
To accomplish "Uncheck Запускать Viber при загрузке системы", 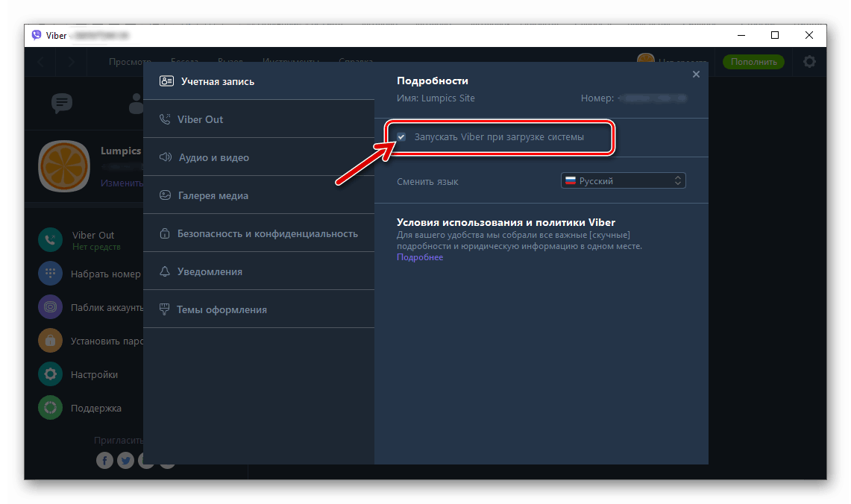I will click(x=401, y=136).
